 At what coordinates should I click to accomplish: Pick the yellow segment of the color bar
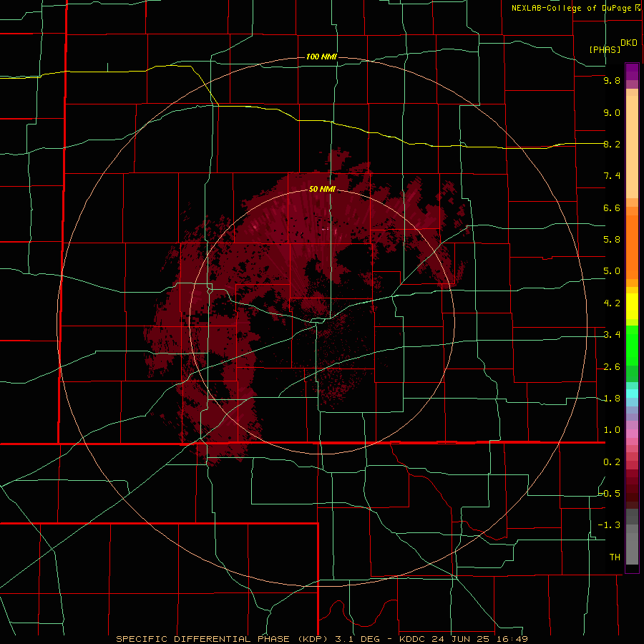632,306
